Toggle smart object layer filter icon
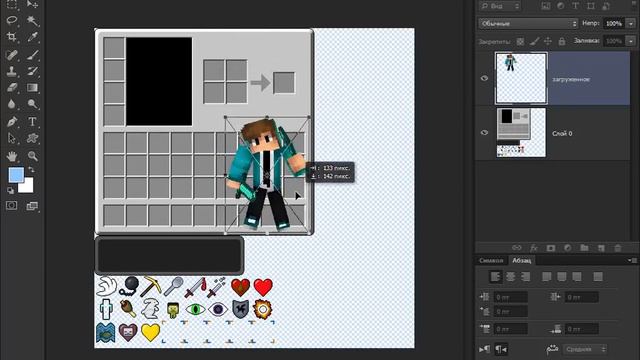The image size is (640, 360). (x=606, y=6)
